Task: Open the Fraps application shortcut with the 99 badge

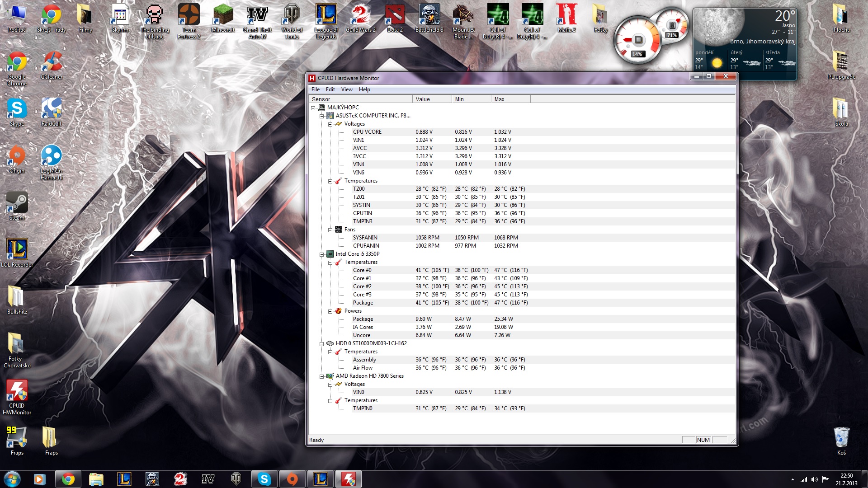Action: click(17, 441)
